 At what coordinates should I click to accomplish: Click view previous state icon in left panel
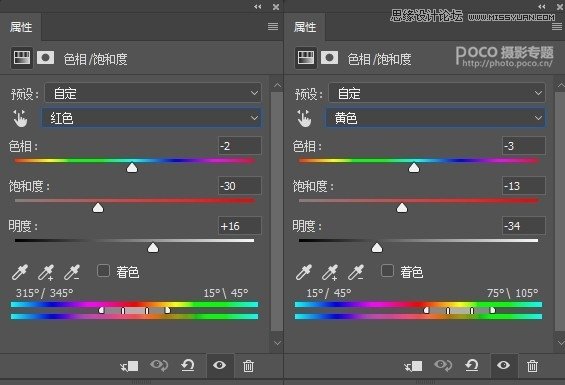[x=159, y=366]
